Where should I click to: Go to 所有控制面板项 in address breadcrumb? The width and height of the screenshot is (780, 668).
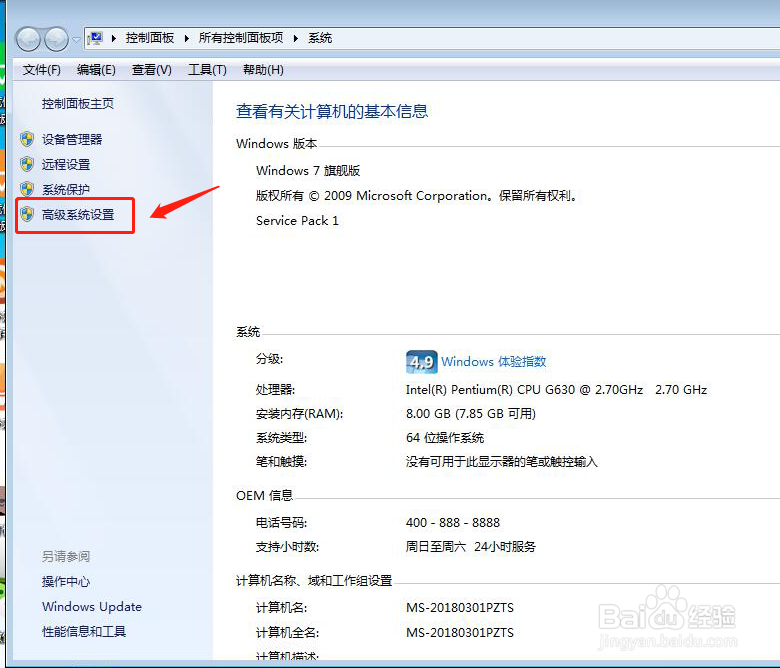tap(241, 38)
